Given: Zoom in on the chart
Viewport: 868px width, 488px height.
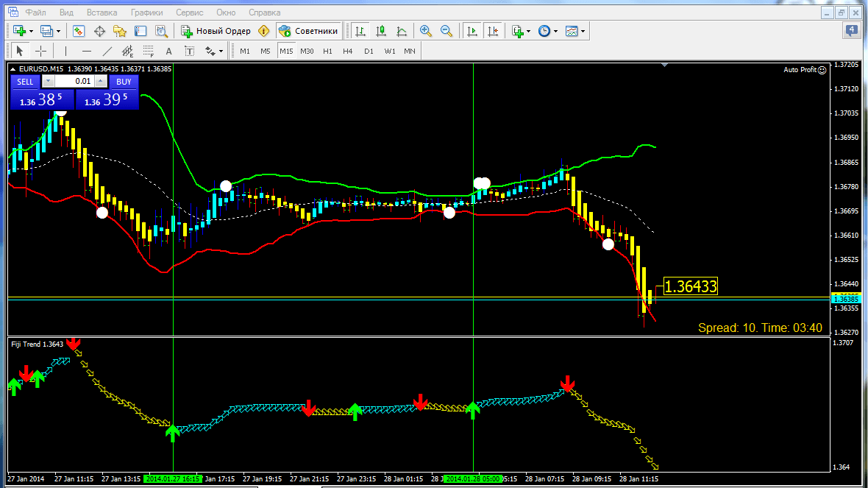Looking at the screenshot, I should pyautogui.click(x=425, y=31).
